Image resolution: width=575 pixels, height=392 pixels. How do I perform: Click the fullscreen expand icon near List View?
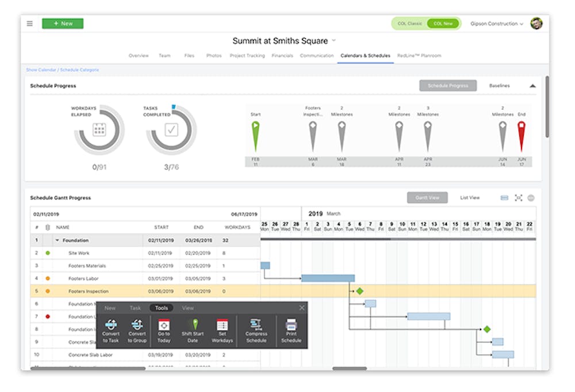(x=517, y=197)
